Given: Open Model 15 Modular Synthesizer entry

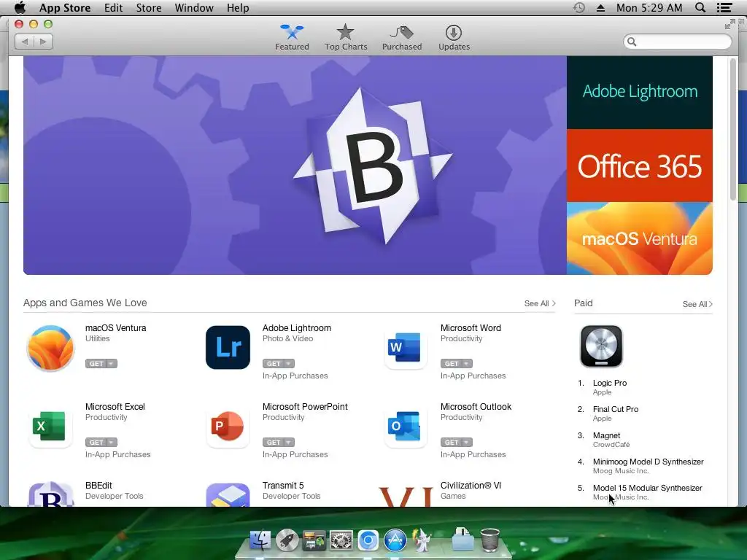Looking at the screenshot, I should pos(648,488).
